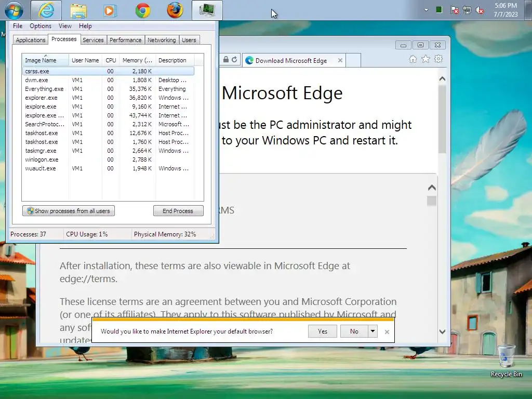This screenshot has height=399, width=532.
Task: Click No on default browser prompt
Action: tap(354, 331)
